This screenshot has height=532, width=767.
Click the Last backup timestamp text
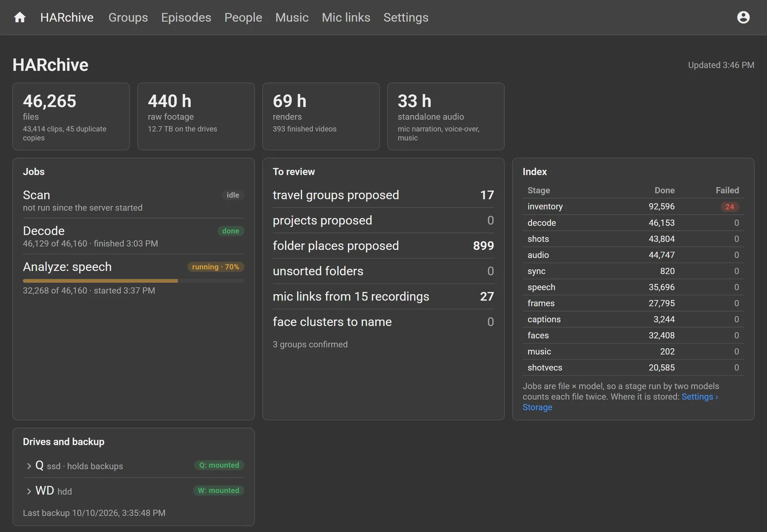[x=94, y=513]
